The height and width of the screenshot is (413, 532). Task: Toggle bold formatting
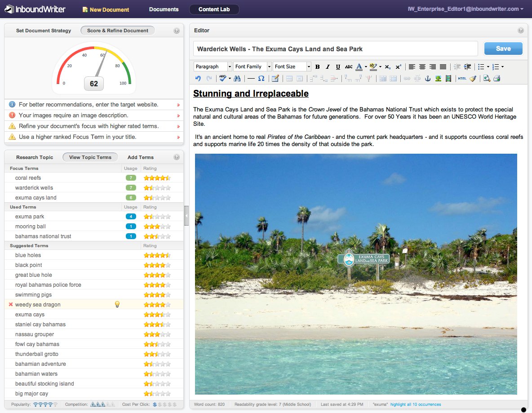317,67
